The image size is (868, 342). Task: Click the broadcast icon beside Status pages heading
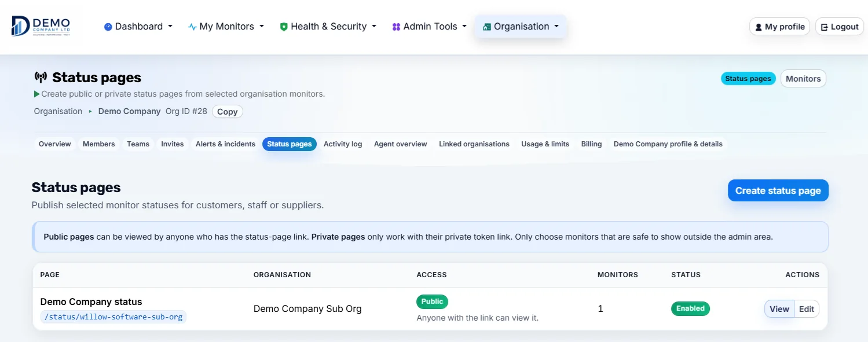coord(41,78)
